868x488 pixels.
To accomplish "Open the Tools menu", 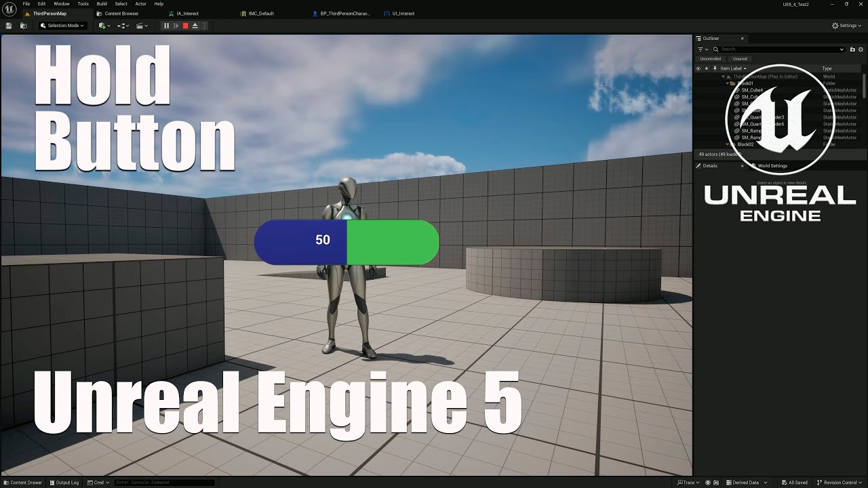I will coord(83,4).
